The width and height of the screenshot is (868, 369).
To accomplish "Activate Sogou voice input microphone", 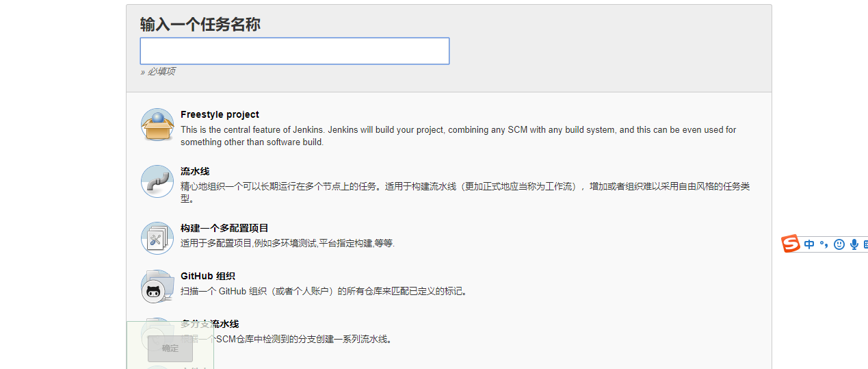I will (854, 244).
